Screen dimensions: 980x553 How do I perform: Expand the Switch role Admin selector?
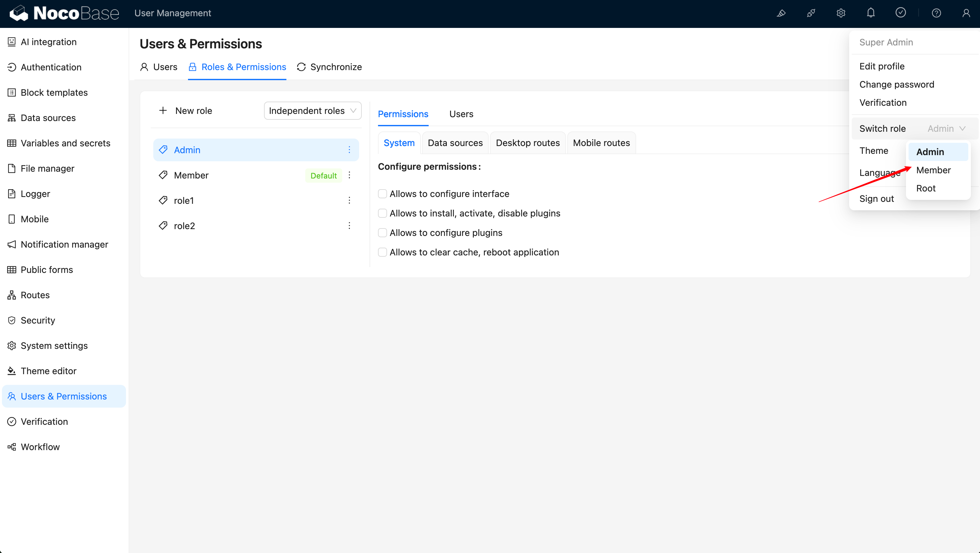click(946, 129)
